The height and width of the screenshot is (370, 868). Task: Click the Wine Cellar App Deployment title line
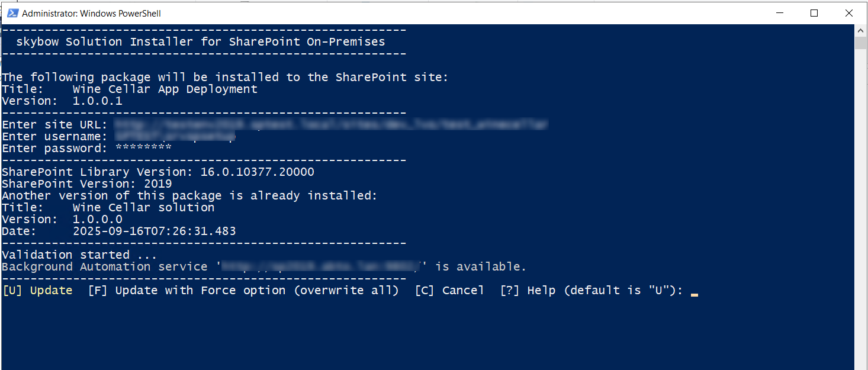[130, 89]
